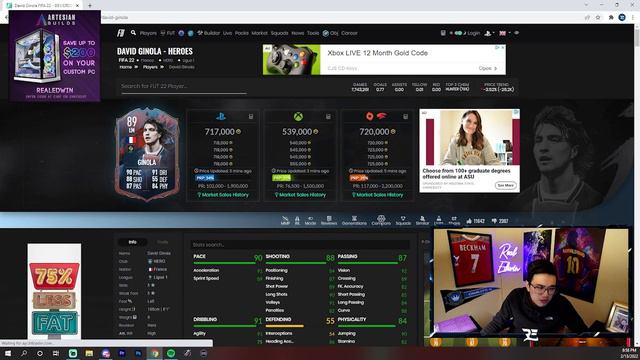640x360 pixels.
Task: Open the Squads icon in player toolbar
Action: (x=403, y=220)
